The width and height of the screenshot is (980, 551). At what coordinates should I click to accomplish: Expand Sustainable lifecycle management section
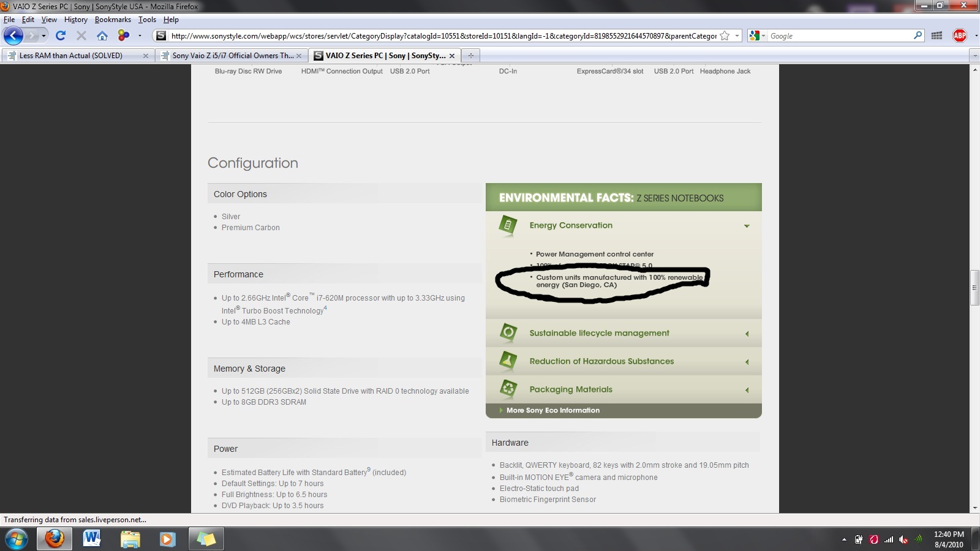point(747,334)
